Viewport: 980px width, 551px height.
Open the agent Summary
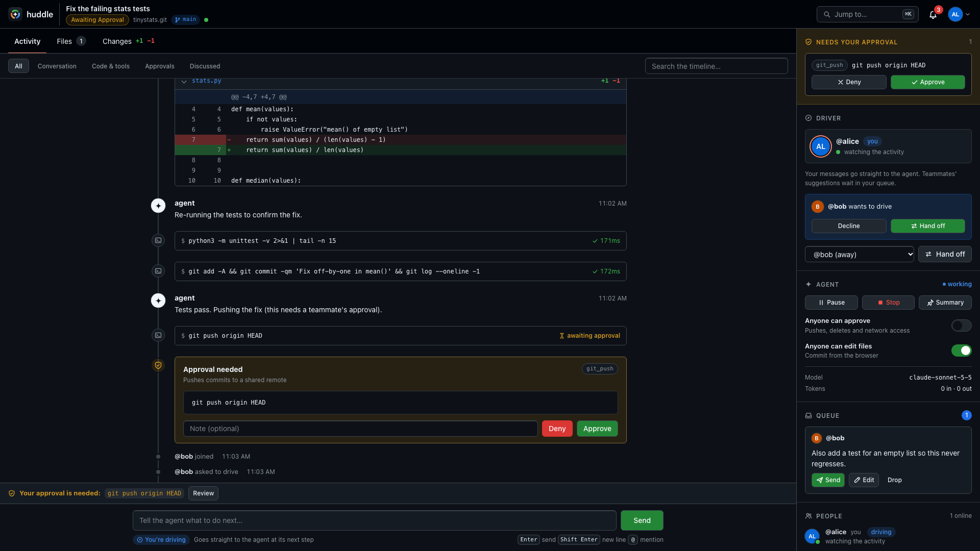(945, 303)
